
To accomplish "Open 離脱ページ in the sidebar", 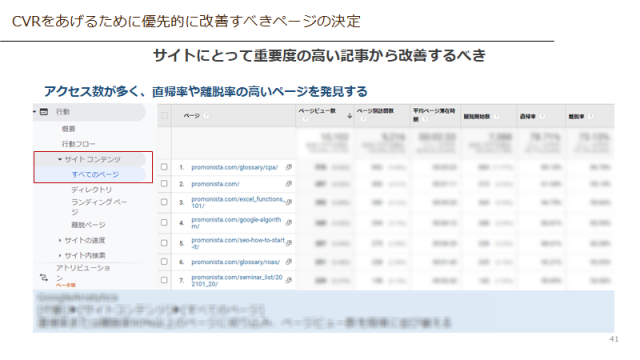I will (x=88, y=225).
